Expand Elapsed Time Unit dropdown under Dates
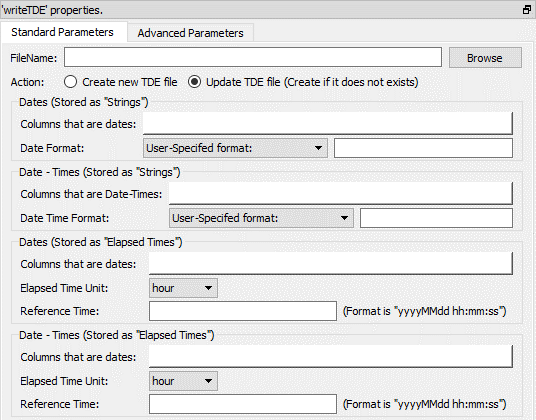 [x=183, y=288]
